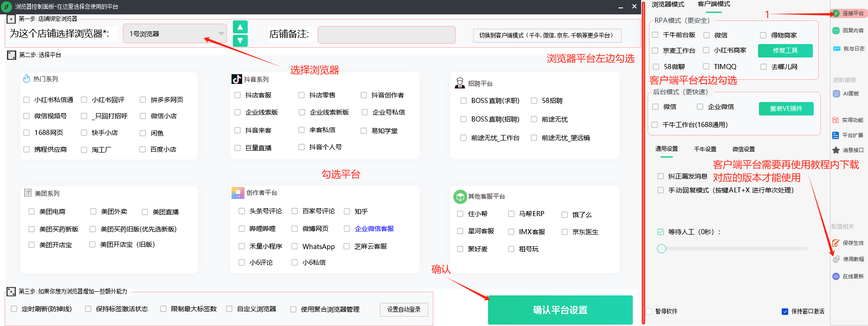
Task: Tick the 抖音个人号 checkbox
Action: tap(302, 147)
